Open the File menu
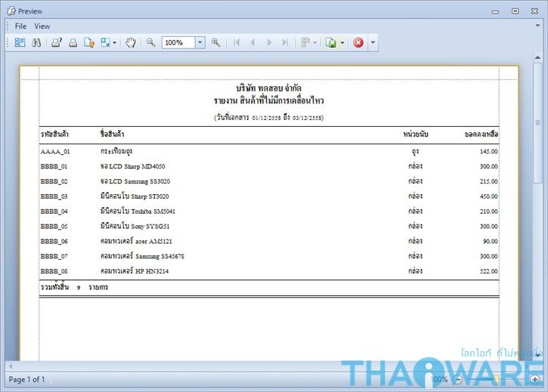The image size is (548, 392). click(20, 26)
